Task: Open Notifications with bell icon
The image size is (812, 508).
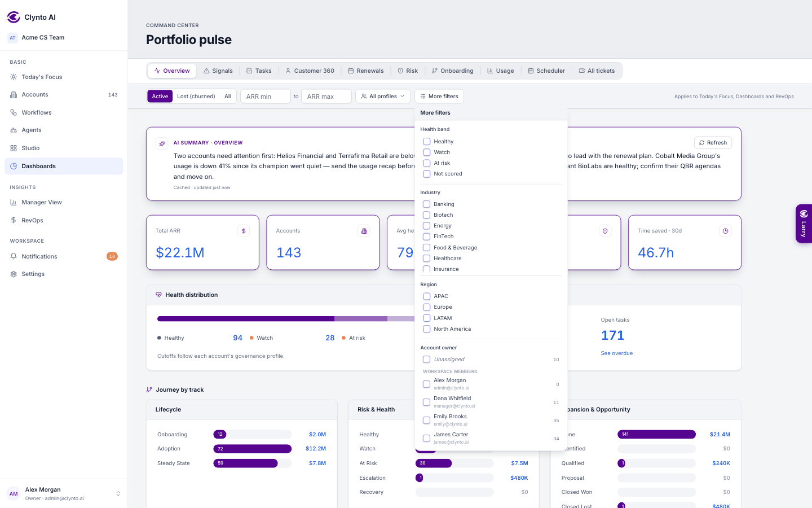Action: point(64,256)
